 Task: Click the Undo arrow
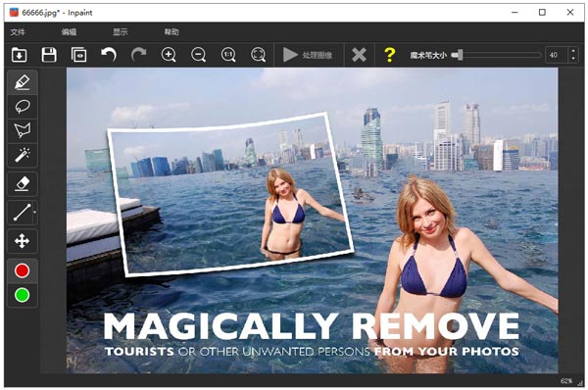109,55
